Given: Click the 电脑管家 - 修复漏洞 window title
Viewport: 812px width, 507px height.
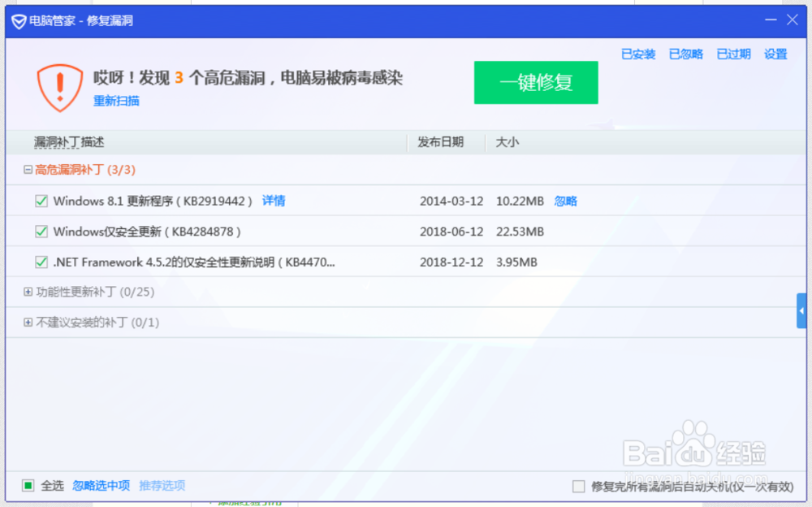Looking at the screenshot, I should pos(81,21).
